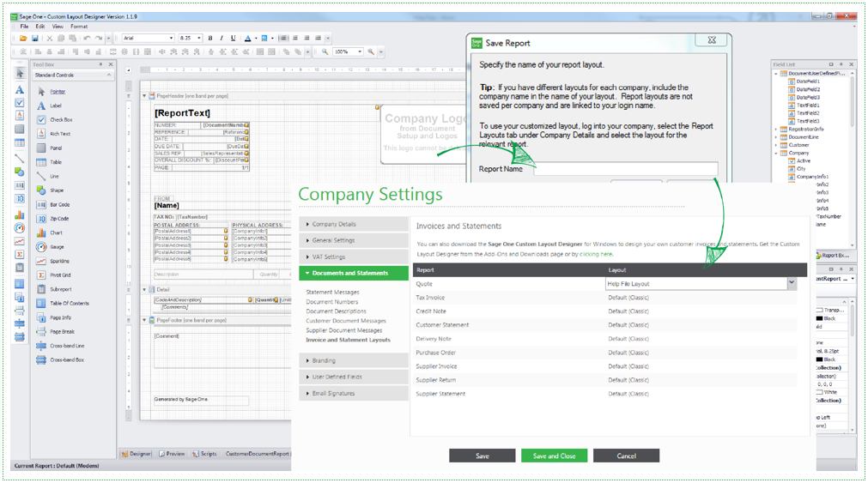The width and height of the screenshot is (868, 483).
Task: Select the Page Break control
Action: pyautogui.click(x=55, y=331)
